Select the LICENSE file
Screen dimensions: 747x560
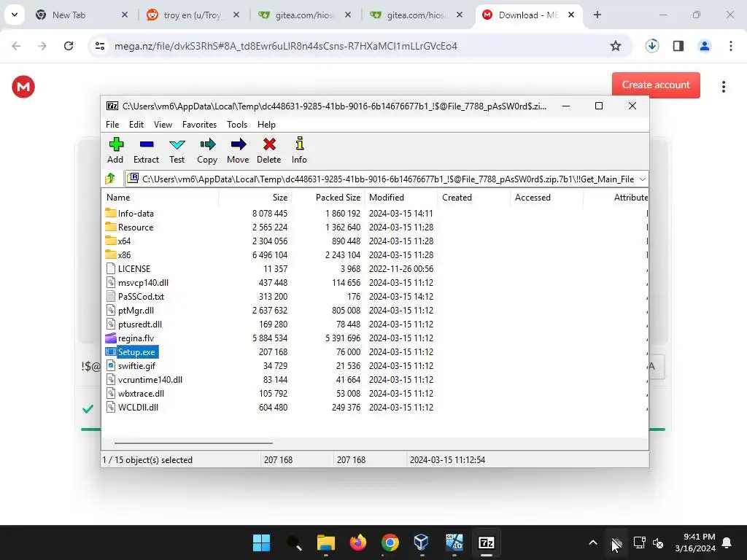tap(134, 268)
